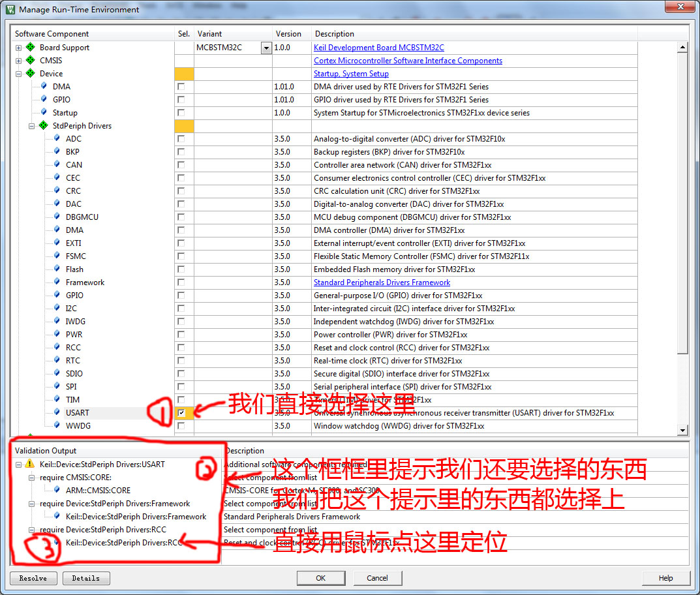The width and height of the screenshot is (700, 595).
Task: Check the CAN driver checkbox
Action: pos(181,164)
